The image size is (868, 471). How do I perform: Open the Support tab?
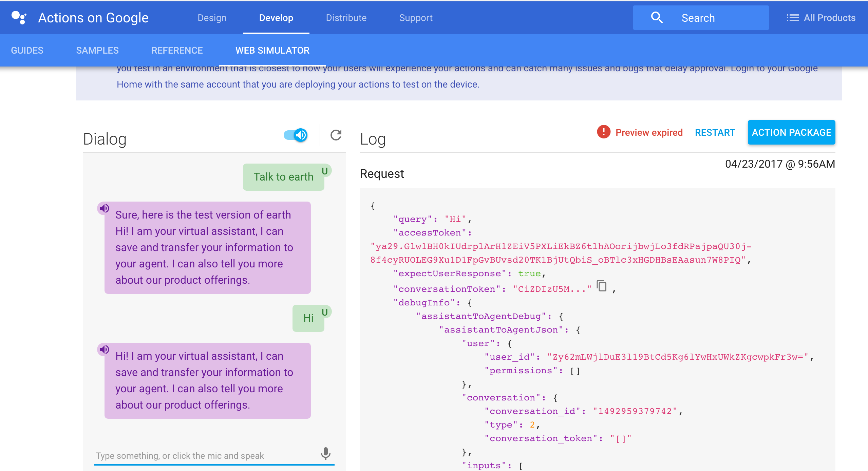click(416, 18)
